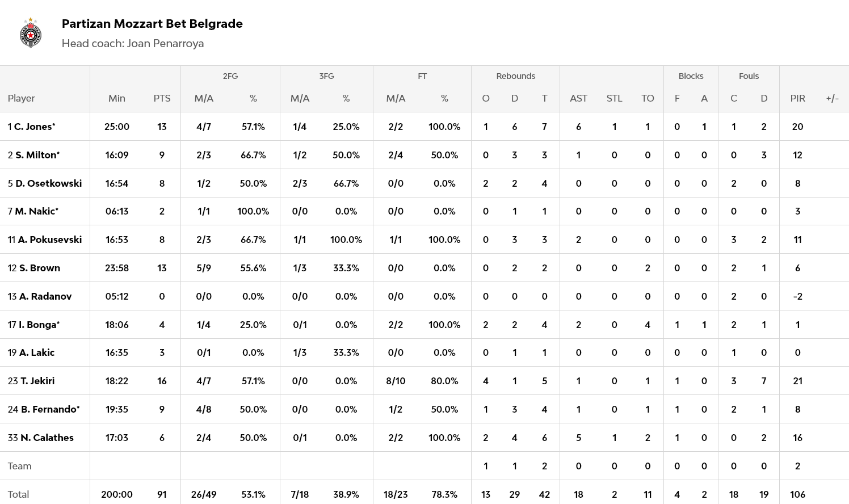Sort by the Min column header
Screen dimensions: 849x504
[117, 98]
